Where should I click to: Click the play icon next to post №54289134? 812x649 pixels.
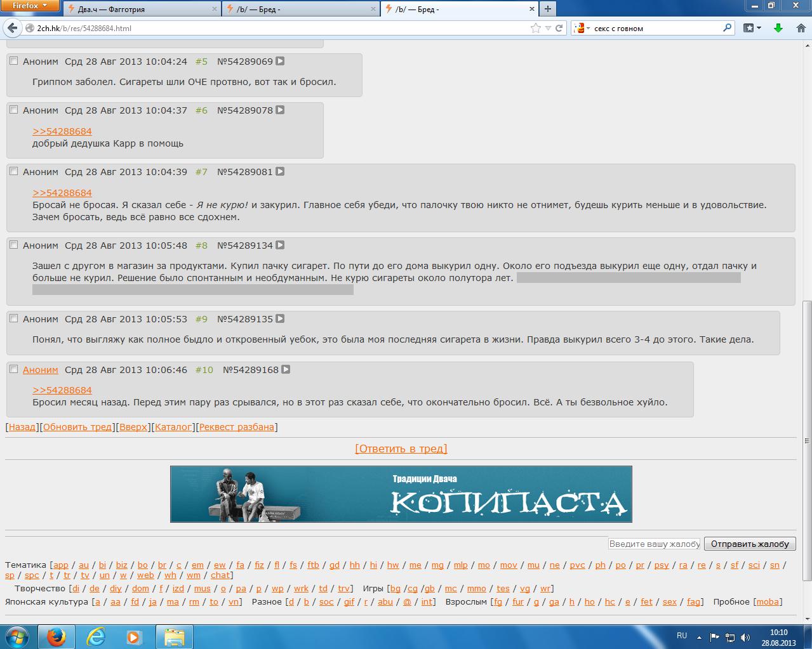[280, 246]
